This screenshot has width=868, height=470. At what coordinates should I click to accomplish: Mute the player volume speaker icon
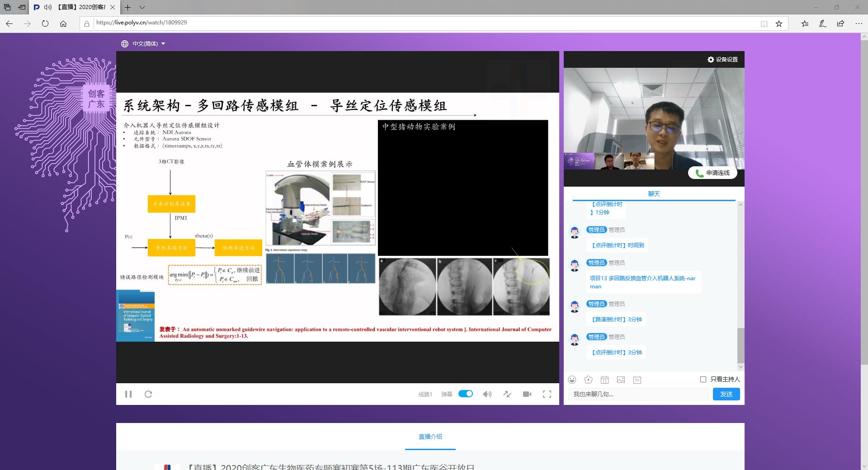pos(487,394)
